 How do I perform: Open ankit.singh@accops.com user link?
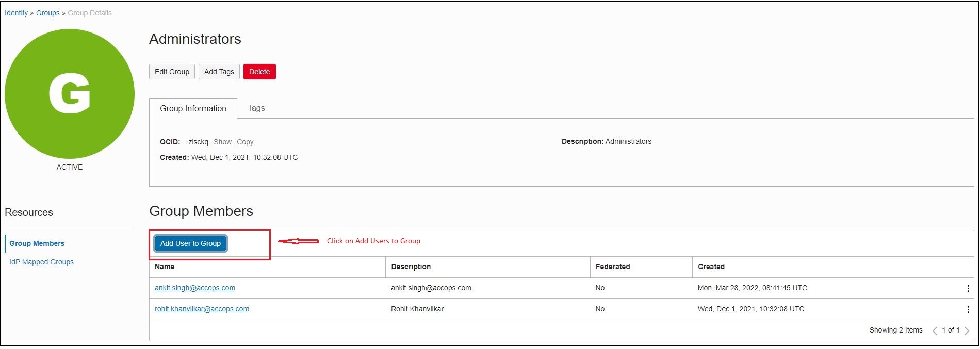pos(194,288)
